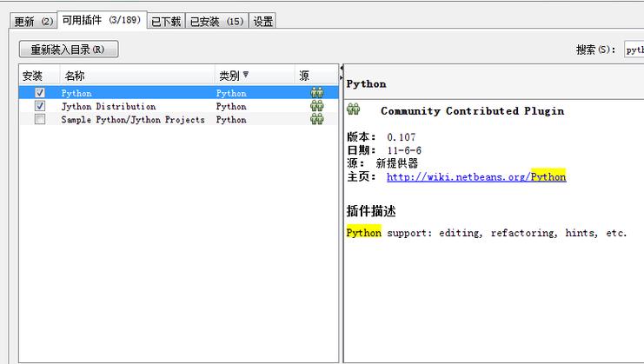This screenshot has height=364, width=644.
Task: Click the split pane collapse arrows
Action: [x=341, y=72]
